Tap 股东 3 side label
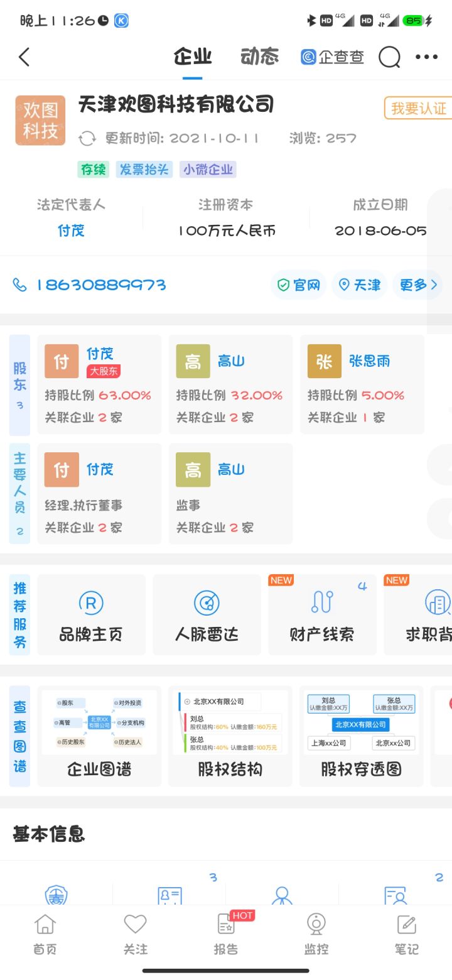Viewport: 452px width, 980px height. [x=19, y=385]
